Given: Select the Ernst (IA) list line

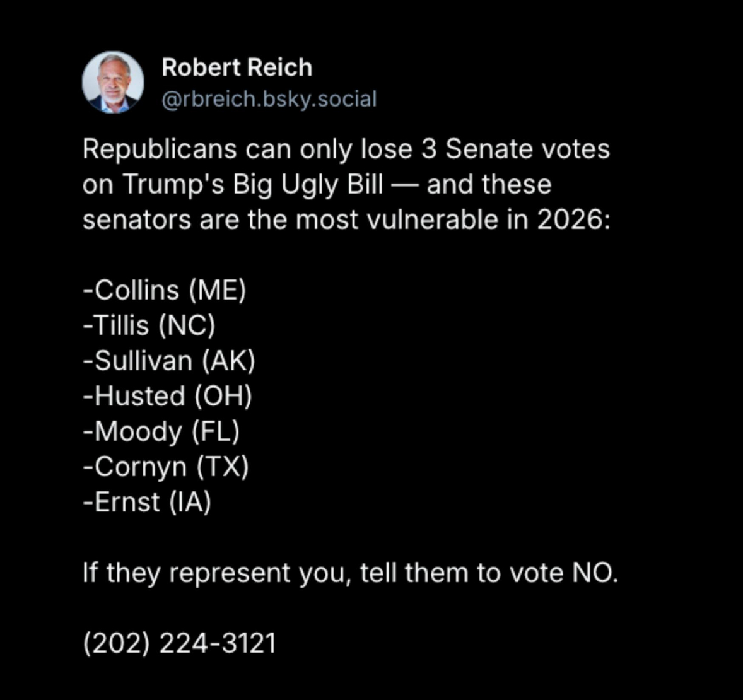Looking at the screenshot, I should (x=146, y=502).
